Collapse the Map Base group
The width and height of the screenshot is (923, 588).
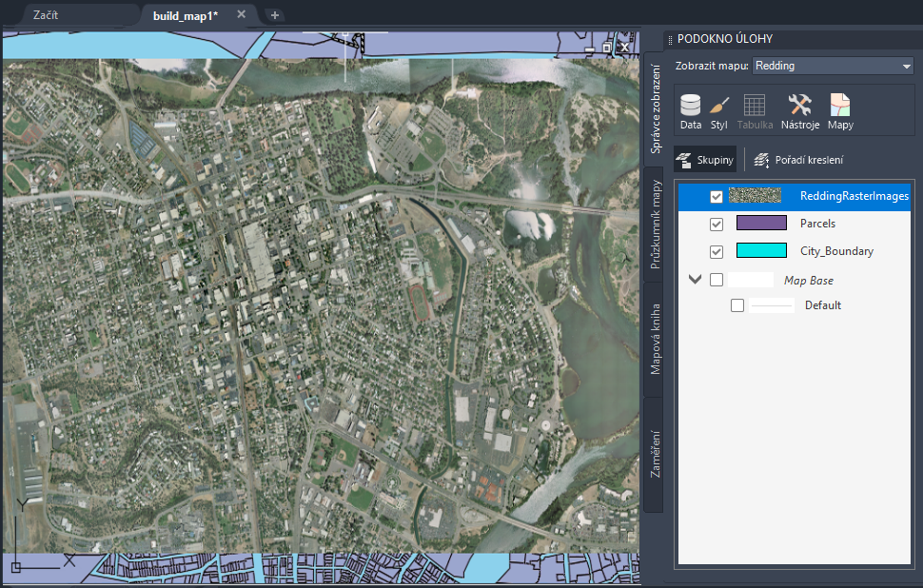click(x=696, y=279)
